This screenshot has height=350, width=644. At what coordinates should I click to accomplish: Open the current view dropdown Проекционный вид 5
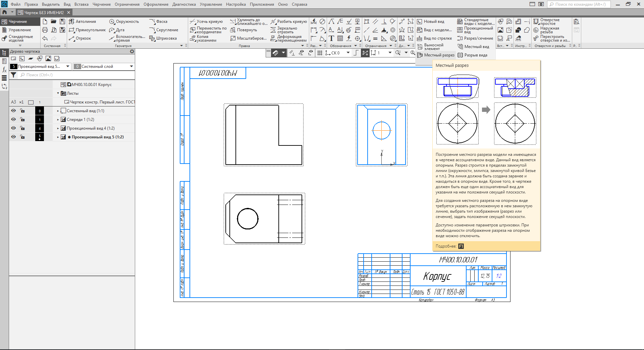tap(68, 67)
